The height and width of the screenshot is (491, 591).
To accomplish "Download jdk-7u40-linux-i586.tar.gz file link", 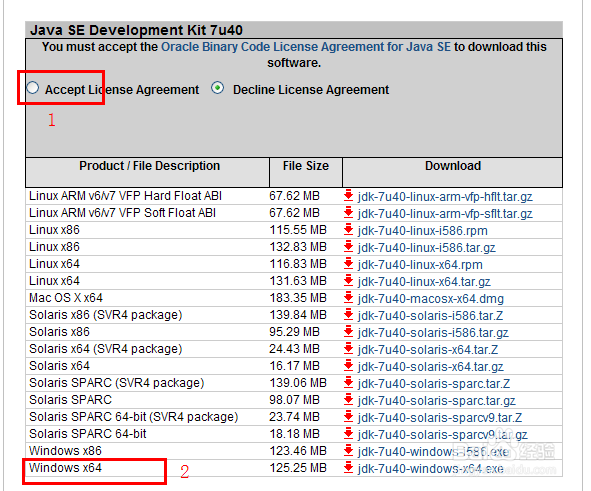I will (x=427, y=248).
